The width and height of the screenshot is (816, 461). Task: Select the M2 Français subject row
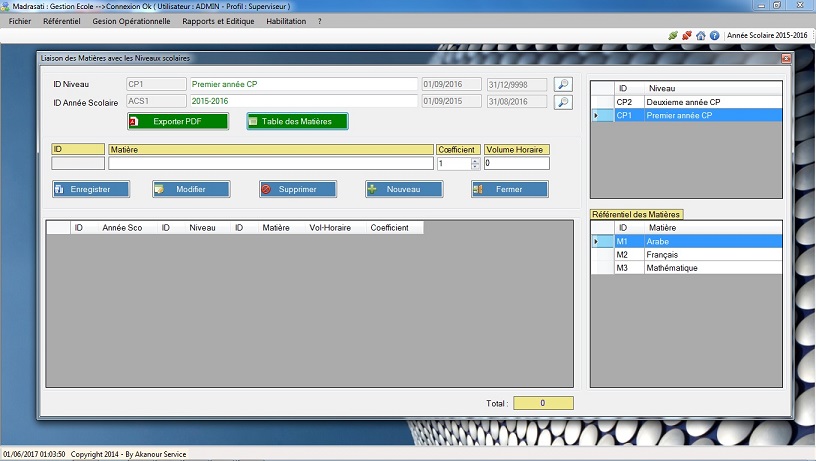point(686,254)
